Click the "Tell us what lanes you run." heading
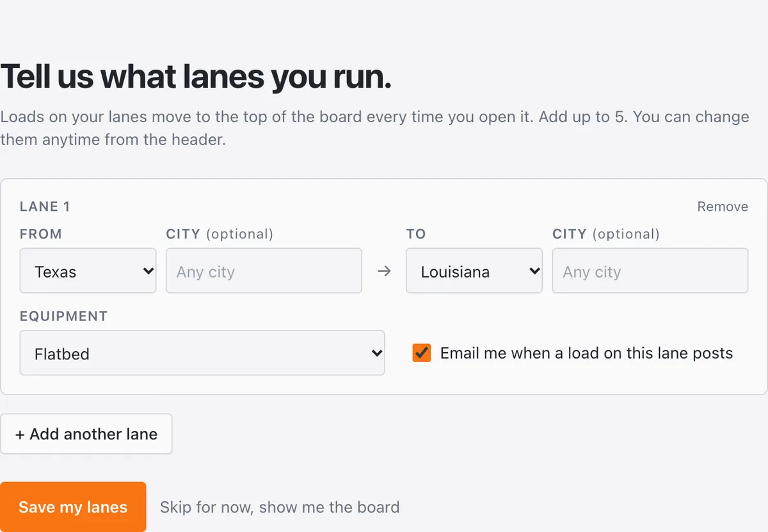768x532 pixels. pyautogui.click(x=196, y=77)
